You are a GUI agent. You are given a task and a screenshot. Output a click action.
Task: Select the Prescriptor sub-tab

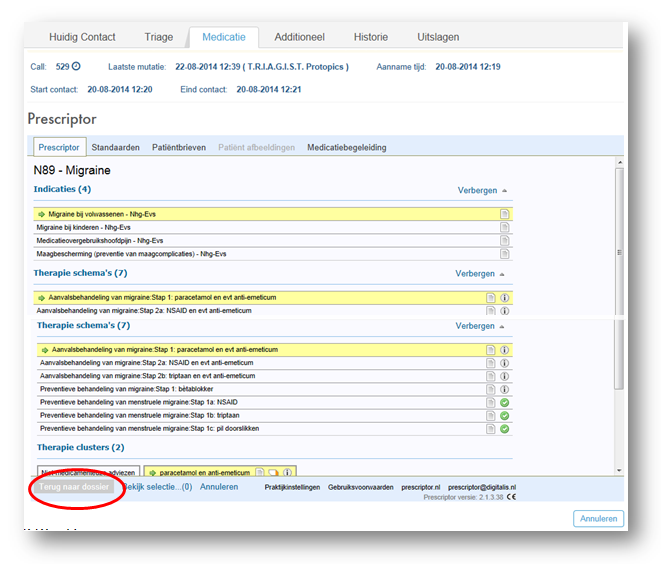[x=59, y=147]
